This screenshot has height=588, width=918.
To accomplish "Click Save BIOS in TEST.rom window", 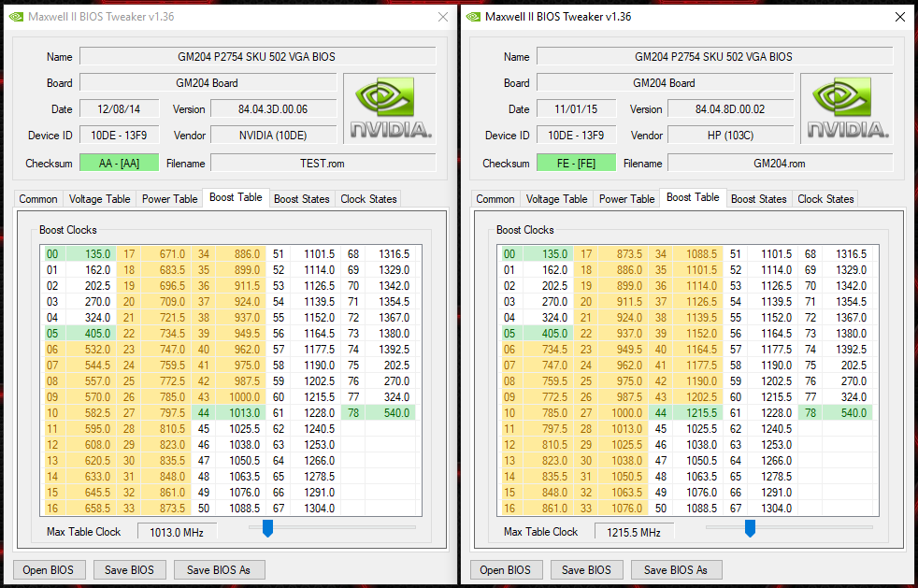I will click(x=129, y=570).
